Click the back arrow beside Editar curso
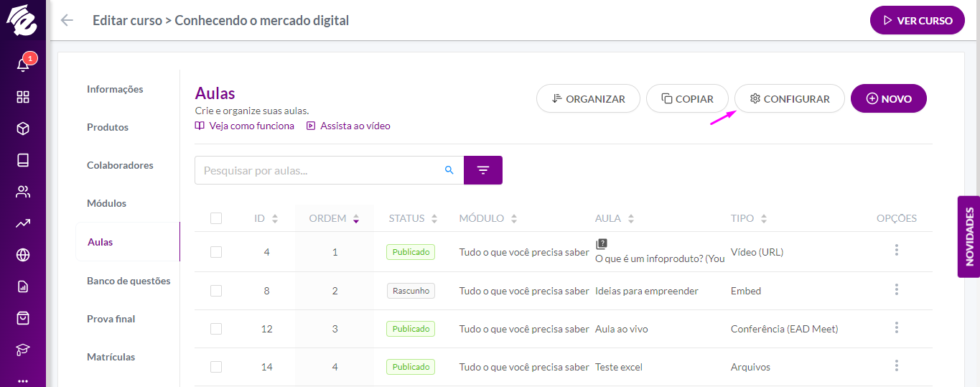The image size is (980, 387). click(67, 20)
